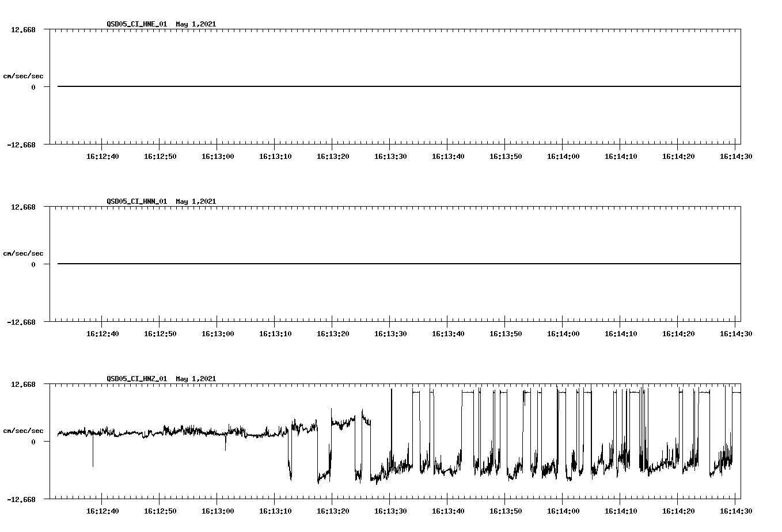Viewport: 782px width, 532px height.
Task: Click the flat HNN waveform trace
Action: (x=346, y=264)
